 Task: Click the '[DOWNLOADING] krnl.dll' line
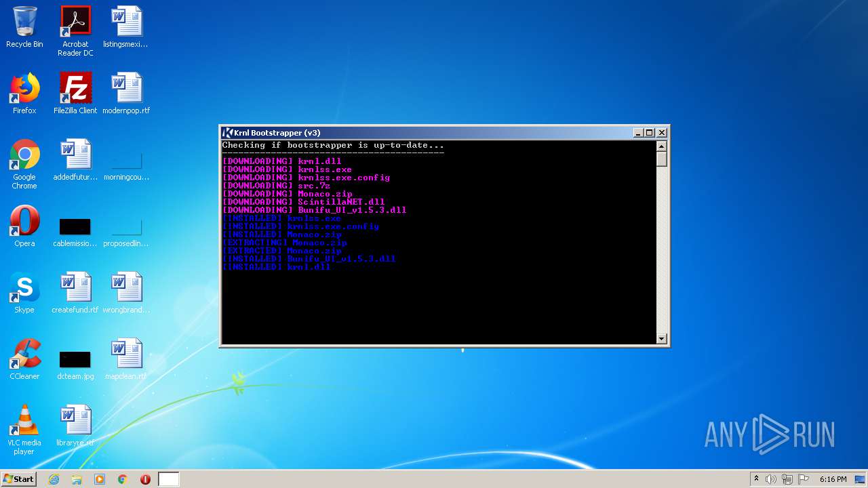click(x=281, y=161)
